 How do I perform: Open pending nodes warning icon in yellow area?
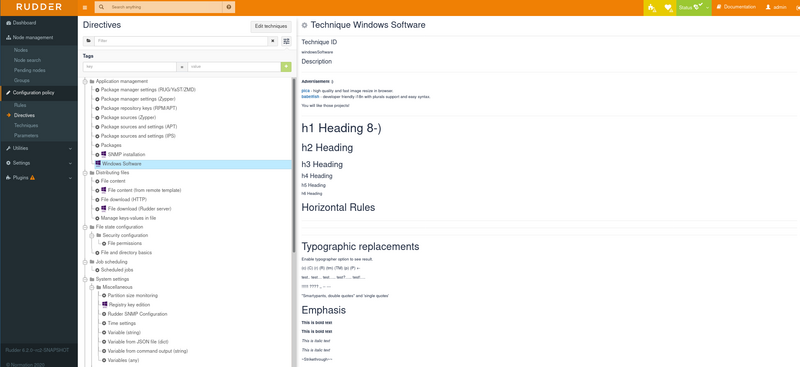[652, 8]
